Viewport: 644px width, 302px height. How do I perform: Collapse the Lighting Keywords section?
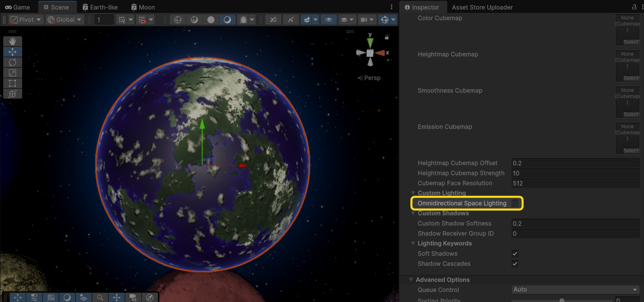coord(413,244)
